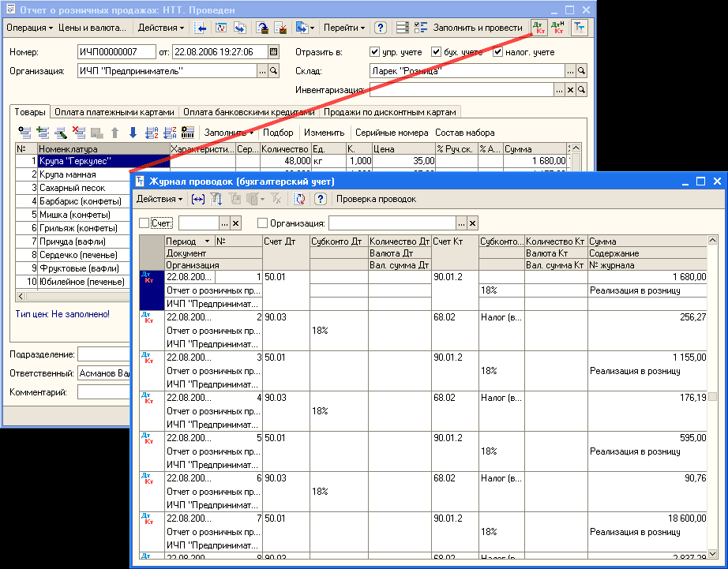Click the ellipsis button of the Склад field
728x569 pixels.
(x=570, y=71)
